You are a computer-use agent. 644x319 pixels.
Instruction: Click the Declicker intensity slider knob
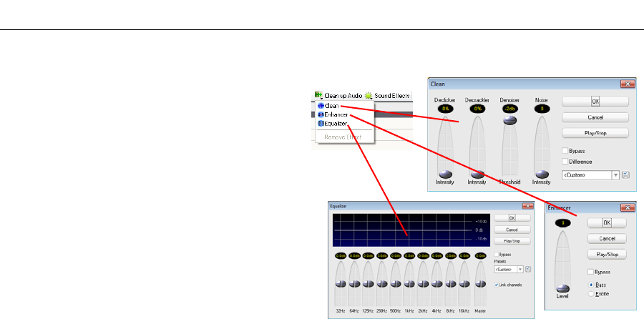pos(445,174)
